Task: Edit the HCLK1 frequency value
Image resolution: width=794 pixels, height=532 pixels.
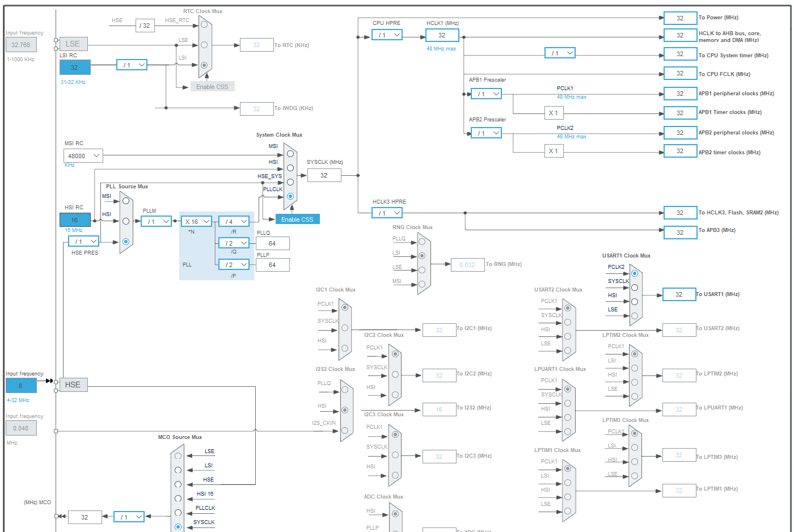Action: [442, 35]
